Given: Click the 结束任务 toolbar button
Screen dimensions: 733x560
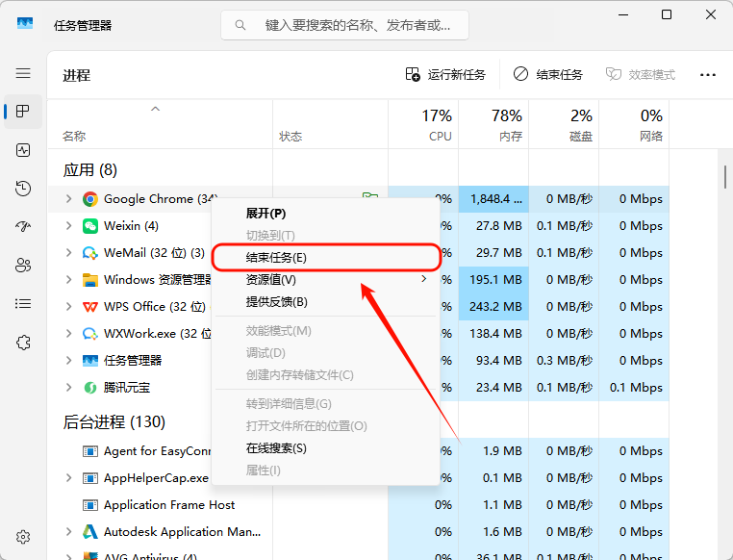Looking at the screenshot, I should [x=548, y=75].
